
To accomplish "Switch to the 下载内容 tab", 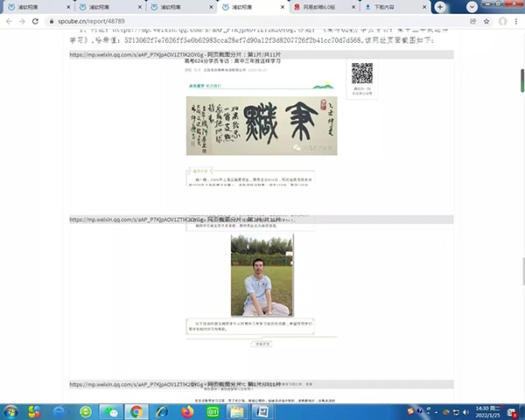I will tap(390, 6).
